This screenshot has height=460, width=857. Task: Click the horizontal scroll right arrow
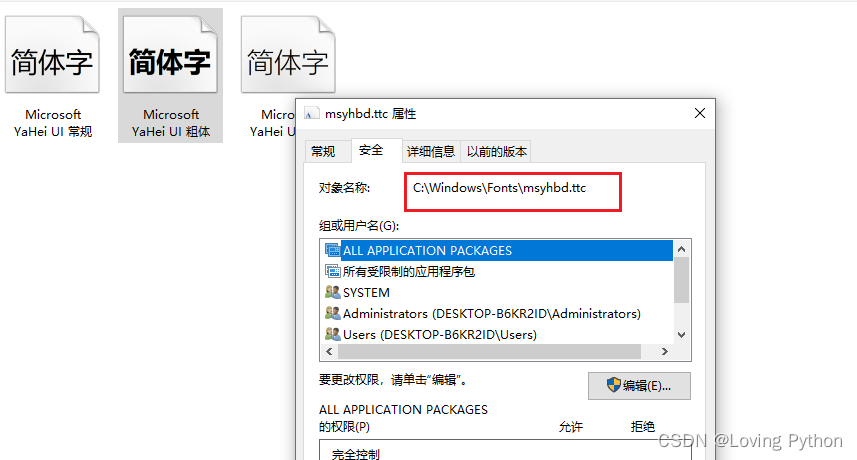[x=665, y=351]
